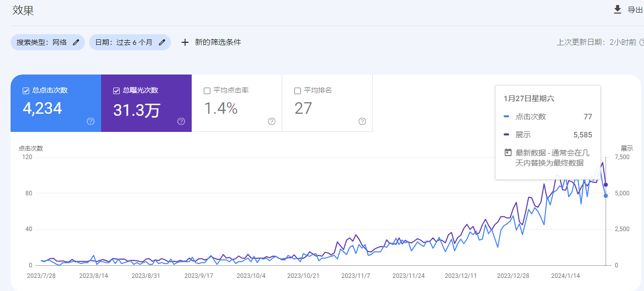The width and height of the screenshot is (644, 291).
Task: Click the 新的筛选条件 button
Action: click(x=218, y=42)
